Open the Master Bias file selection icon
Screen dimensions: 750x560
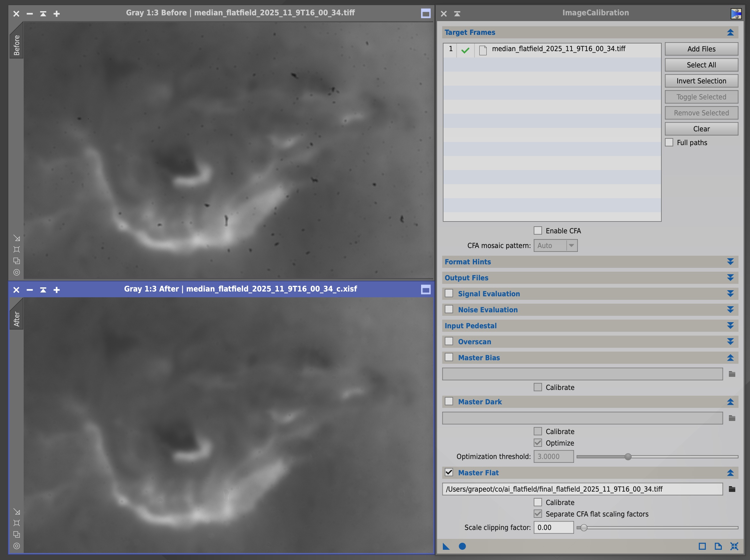tap(732, 374)
